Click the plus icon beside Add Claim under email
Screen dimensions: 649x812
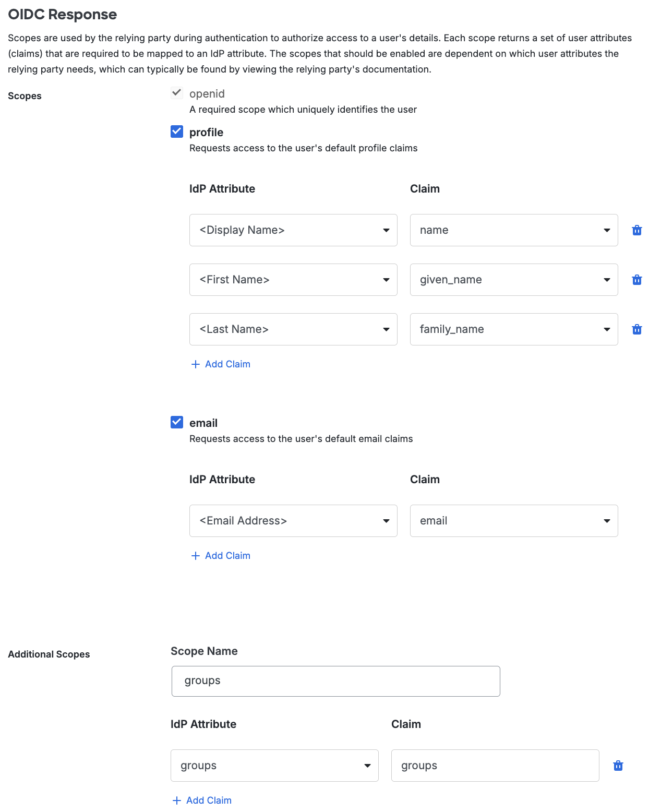(x=196, y=555)
